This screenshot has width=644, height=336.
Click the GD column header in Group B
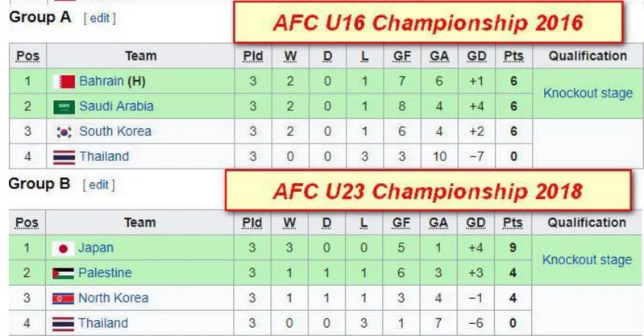click(x=476, y=223)
